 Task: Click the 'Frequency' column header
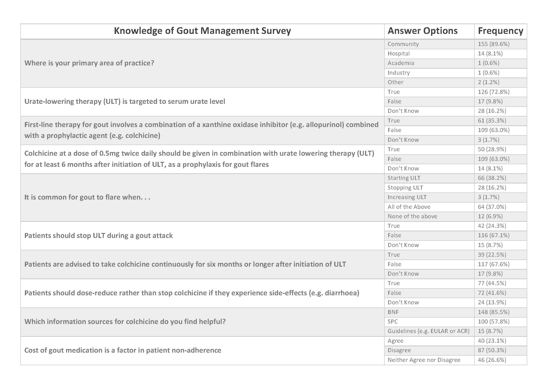coord(500,31)
